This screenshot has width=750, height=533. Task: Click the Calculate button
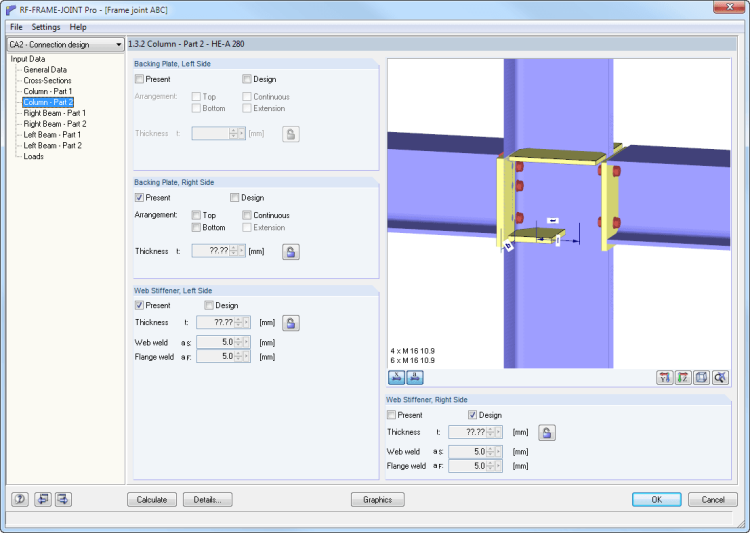[x=152, y=499]
